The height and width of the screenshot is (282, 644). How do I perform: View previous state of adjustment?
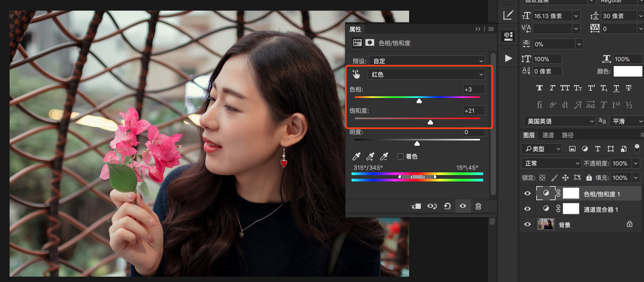point(432,206)
